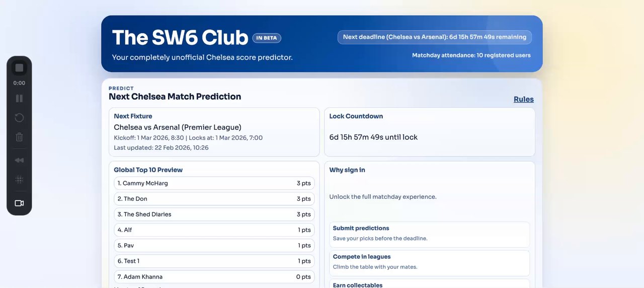Toggle the camera icon in recorder bar
The height and width of the screenshot is (288, 644).
point(19,203)
